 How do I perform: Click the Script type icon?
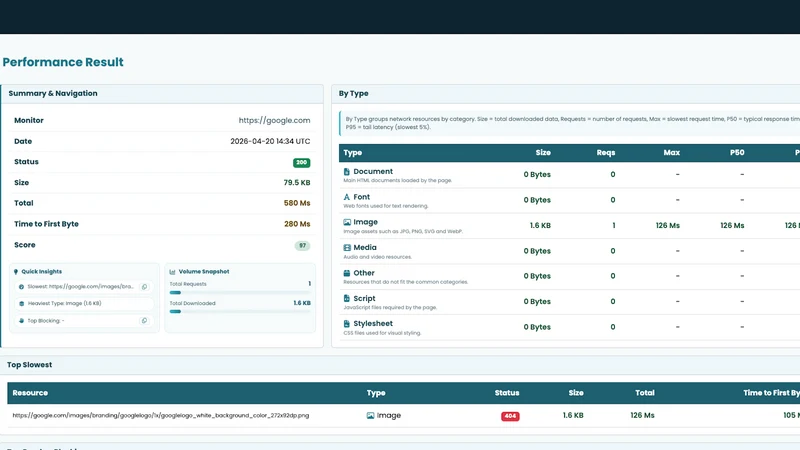point(346,298)
